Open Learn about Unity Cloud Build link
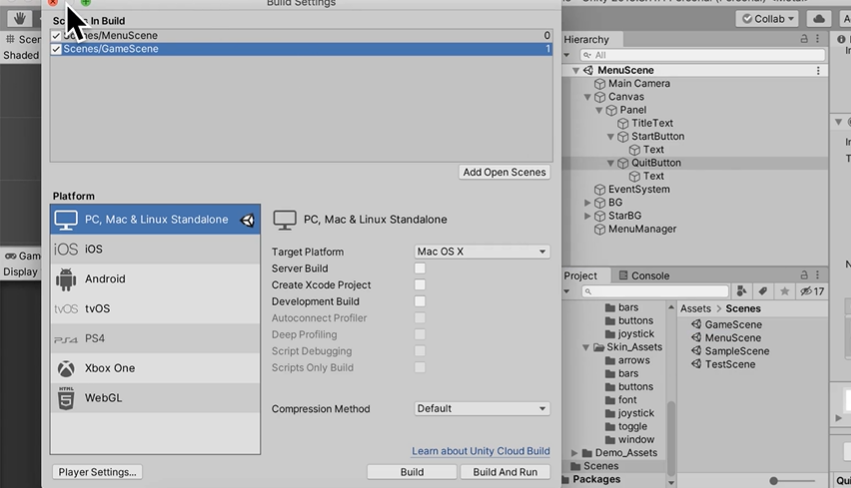Image resolution: width=851 pixels, height=488 pixels. pos(481,451)
